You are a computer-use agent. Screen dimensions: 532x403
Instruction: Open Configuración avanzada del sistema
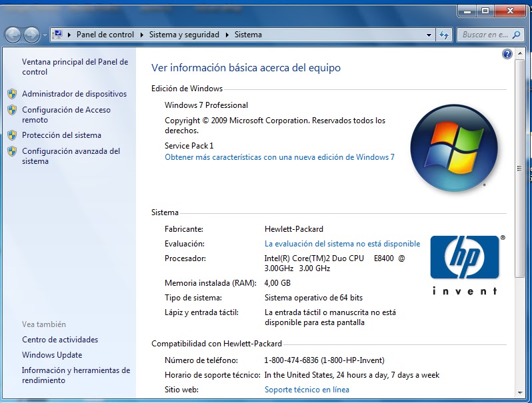71,157
